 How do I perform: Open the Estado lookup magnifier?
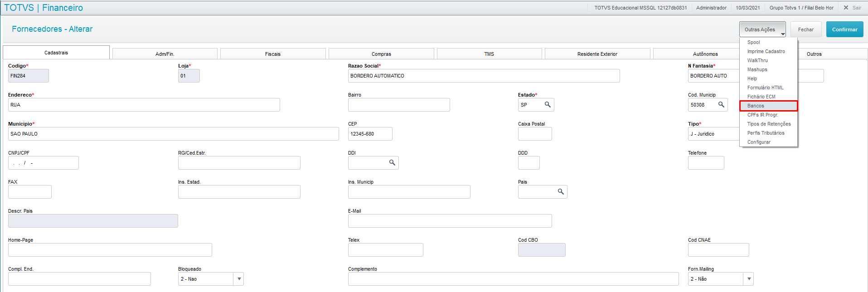548,105
